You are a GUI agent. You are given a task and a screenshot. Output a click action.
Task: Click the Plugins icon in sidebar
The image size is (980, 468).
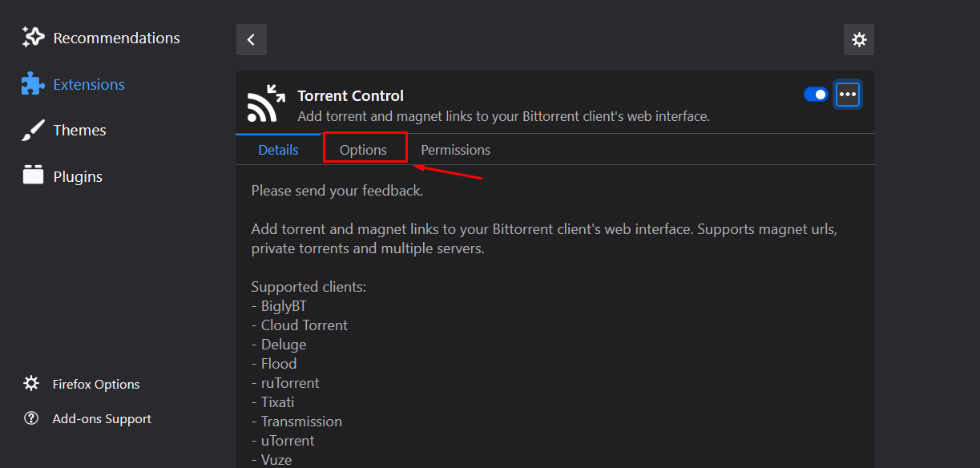31,175
